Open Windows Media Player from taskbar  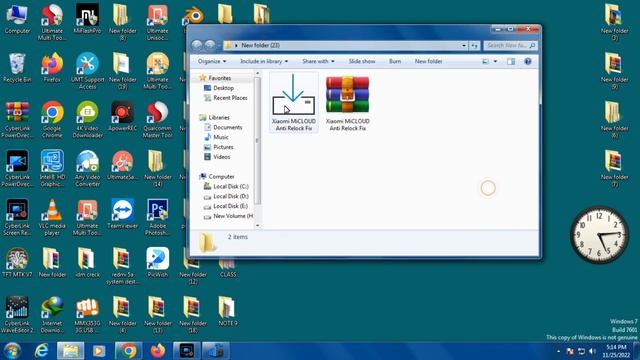[x=99, y=351]
